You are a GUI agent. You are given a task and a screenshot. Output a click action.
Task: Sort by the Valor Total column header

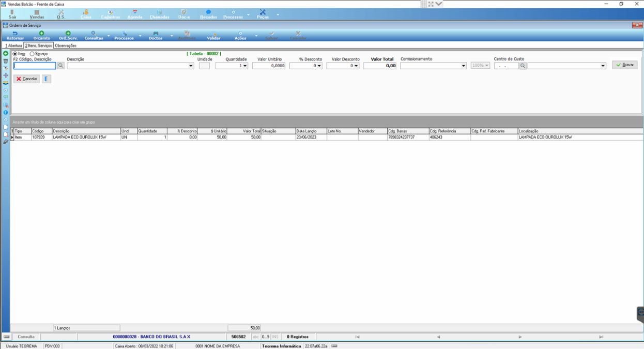coord(244,131)
